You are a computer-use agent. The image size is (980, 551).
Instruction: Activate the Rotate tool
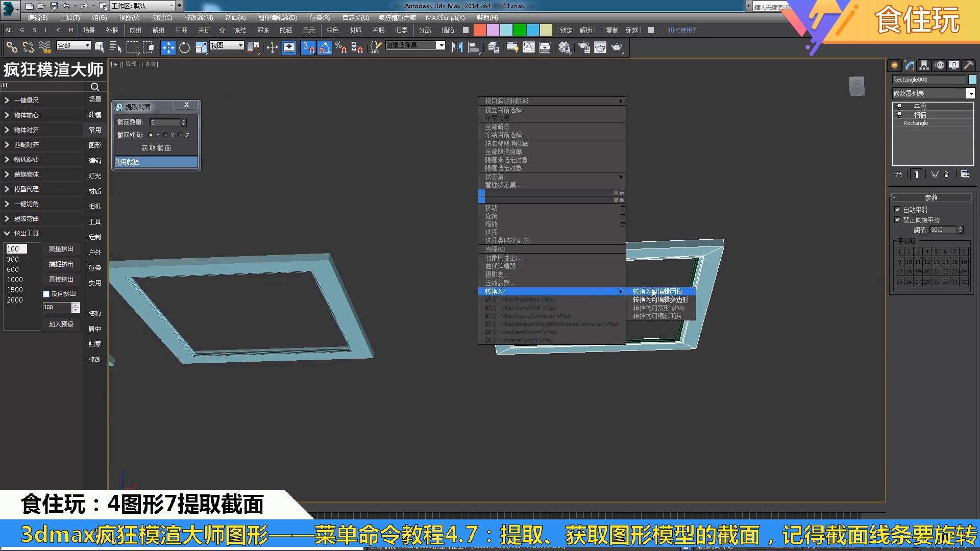pyautogui.click(x=185, y=47)
